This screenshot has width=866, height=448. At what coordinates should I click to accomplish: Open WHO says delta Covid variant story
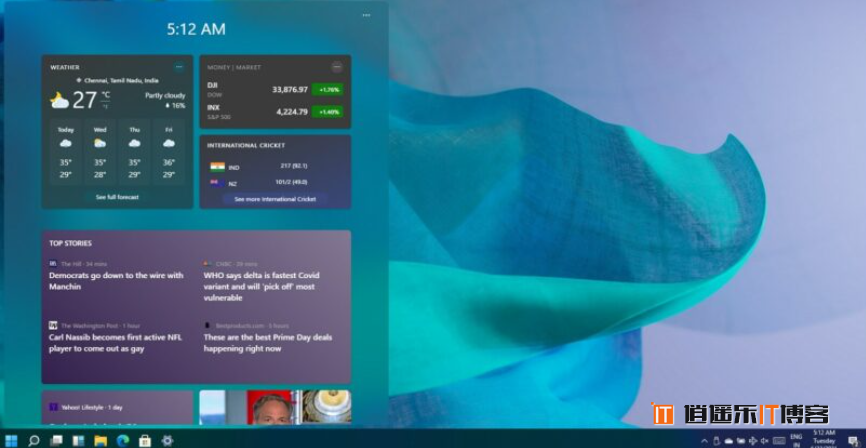point(262,286)
